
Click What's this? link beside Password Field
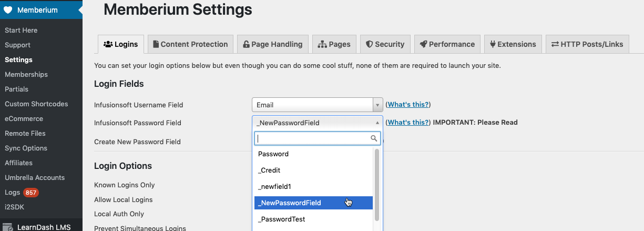click(408, 122)
